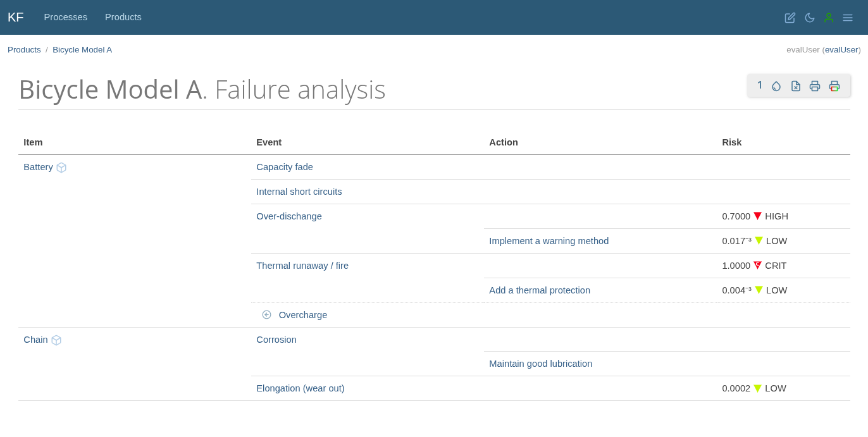
Task: Click the droplet icon in the toolbar
Action: pos(776,86)
